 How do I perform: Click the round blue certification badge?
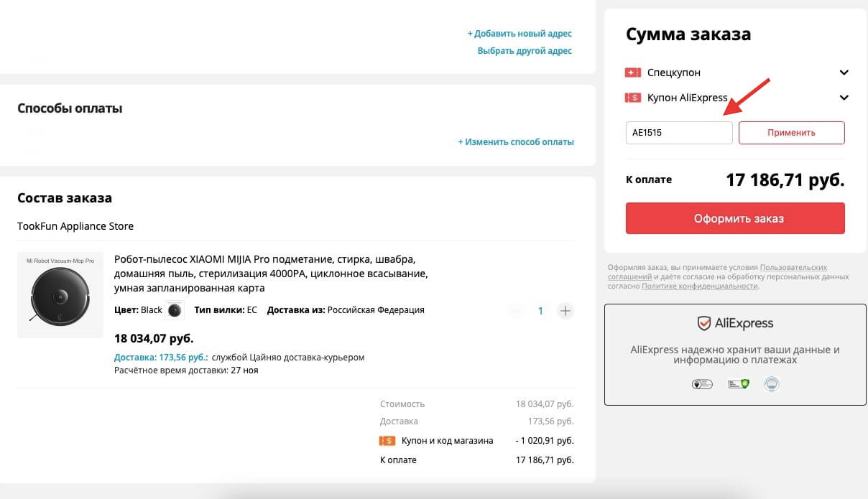772,383
